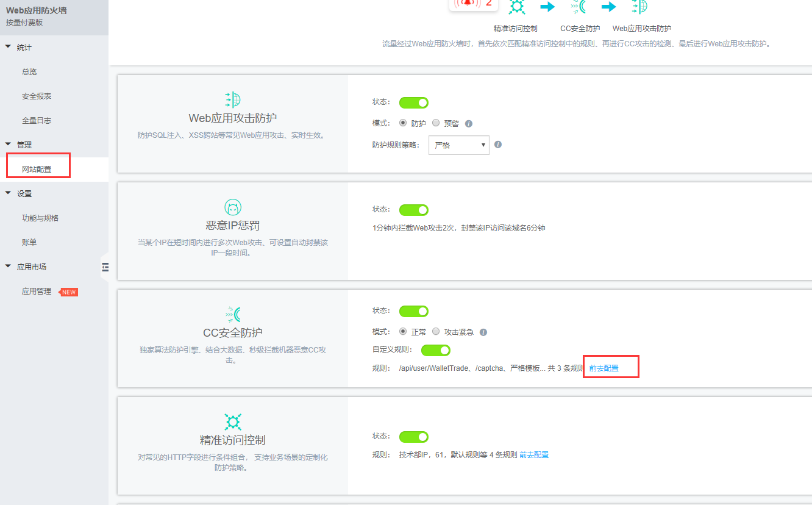Click the 恶意IP惩罚 card icon
This screenshot has height=505, width=812.
click(x=232, y=207)
